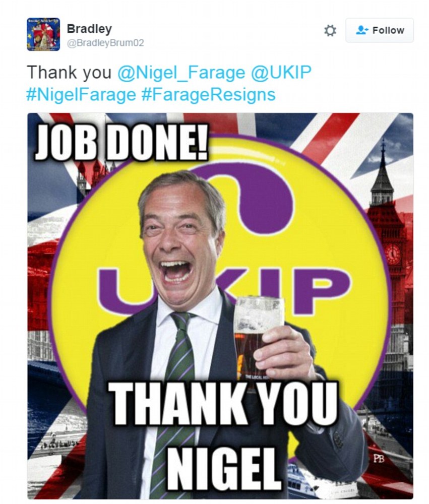Open the tweet options gear icon

330,31
